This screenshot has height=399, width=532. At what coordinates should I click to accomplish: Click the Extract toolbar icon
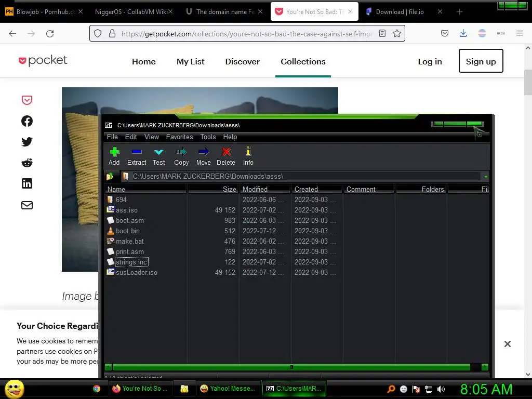click(x=137, y=156)
